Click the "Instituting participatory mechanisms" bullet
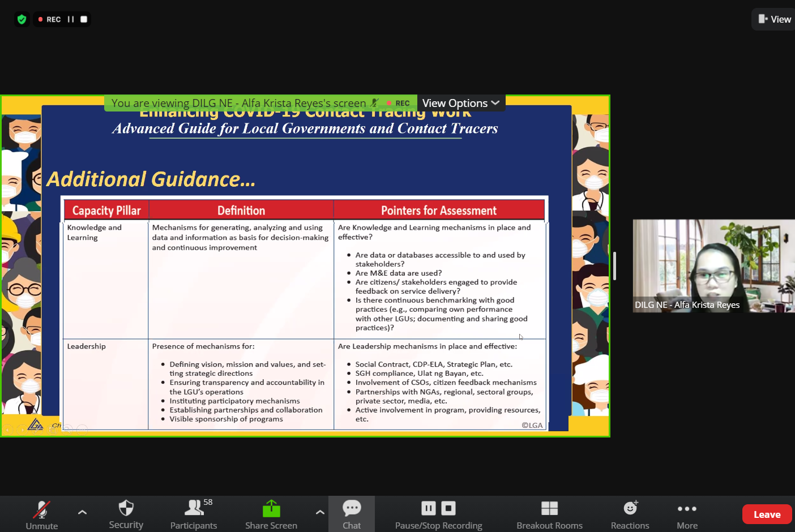 point(234,401)
